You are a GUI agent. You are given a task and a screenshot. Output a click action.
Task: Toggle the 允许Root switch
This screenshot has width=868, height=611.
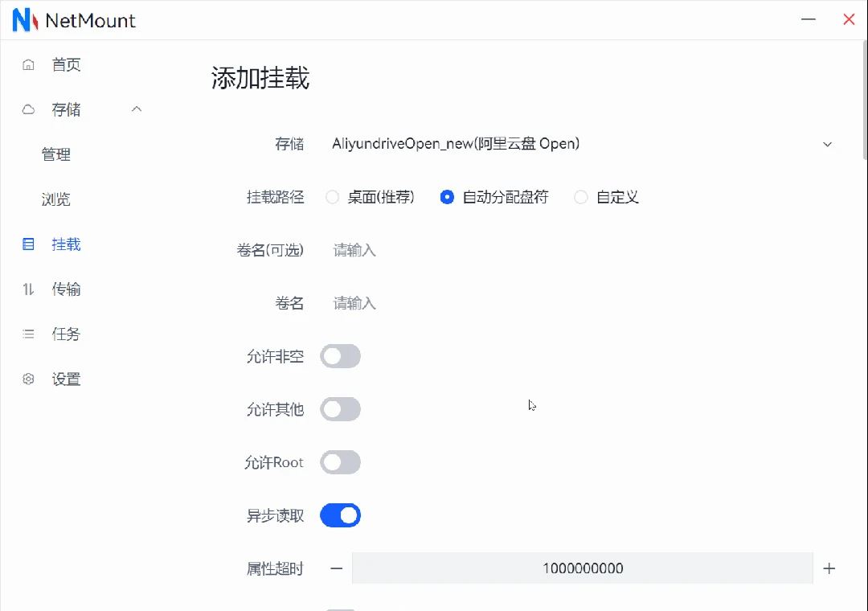click(341, 462)
